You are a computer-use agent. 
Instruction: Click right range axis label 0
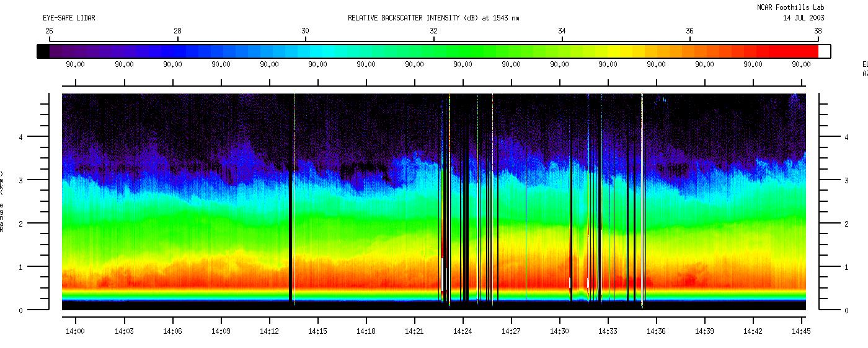(x=847, y=310)
